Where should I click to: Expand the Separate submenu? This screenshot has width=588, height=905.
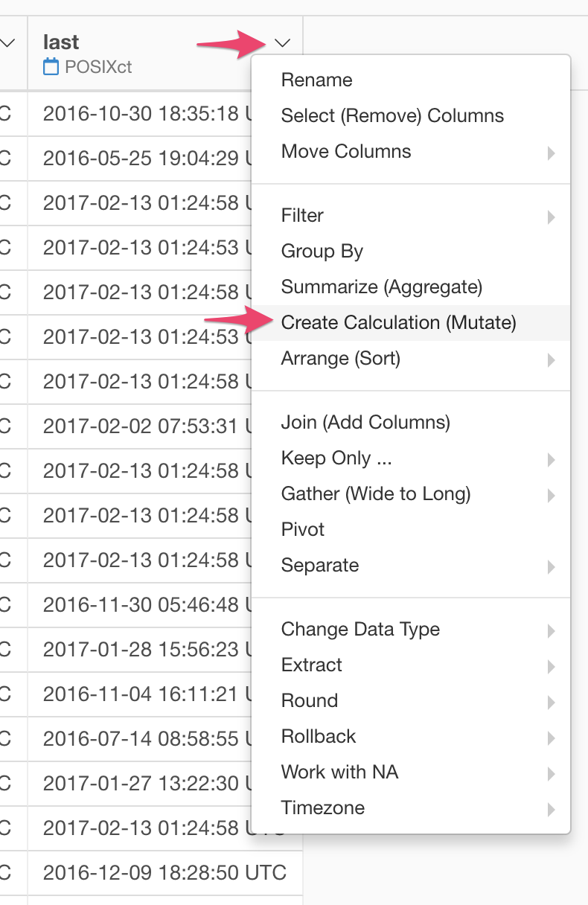[x=320, y=565]
